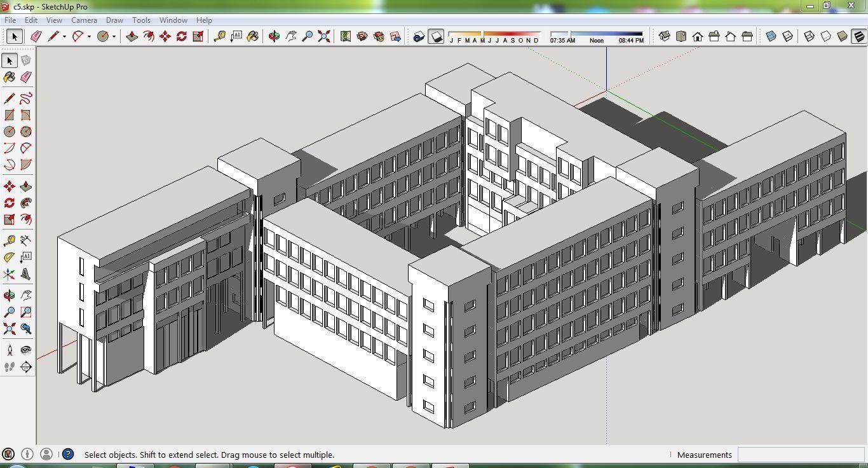
Task: Open the Draw menu
Action: (x=114, y=20)
